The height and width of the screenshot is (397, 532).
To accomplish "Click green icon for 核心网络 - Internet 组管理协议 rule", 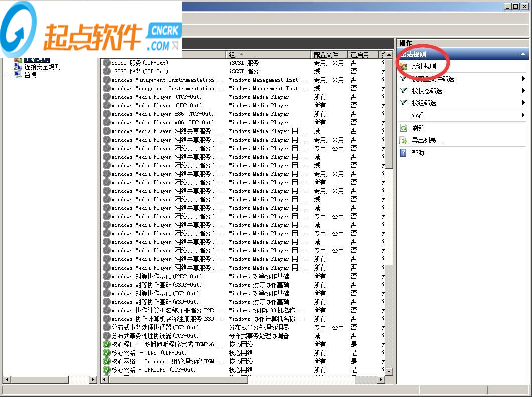I will [106, 361].
